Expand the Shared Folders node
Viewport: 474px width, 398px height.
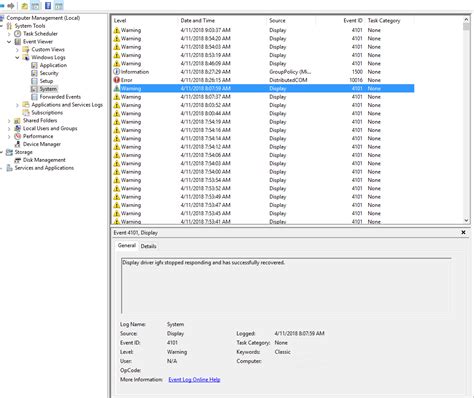click(x=9, y=121)
